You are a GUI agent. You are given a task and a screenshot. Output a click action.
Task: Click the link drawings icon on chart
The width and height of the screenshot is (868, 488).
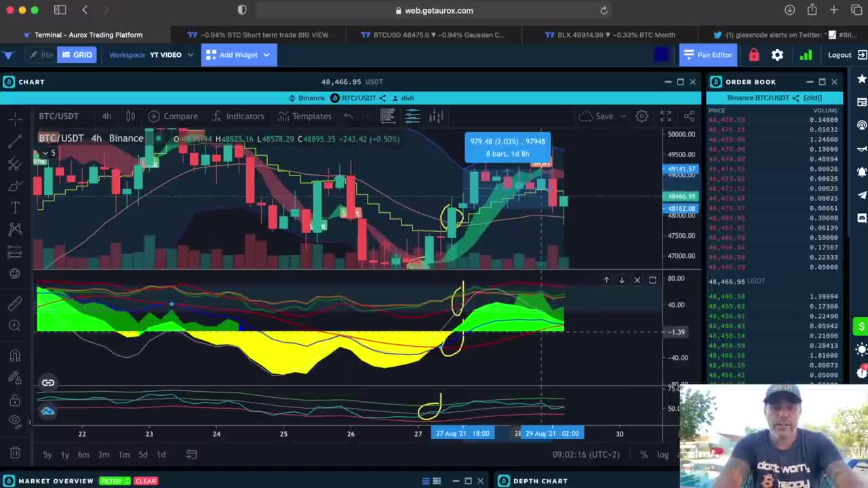coord(48,383)
